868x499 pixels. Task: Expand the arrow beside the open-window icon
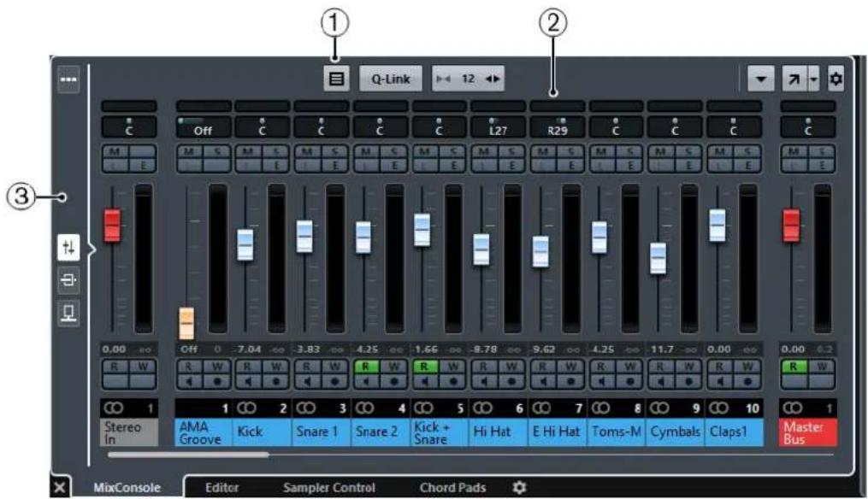813,79
